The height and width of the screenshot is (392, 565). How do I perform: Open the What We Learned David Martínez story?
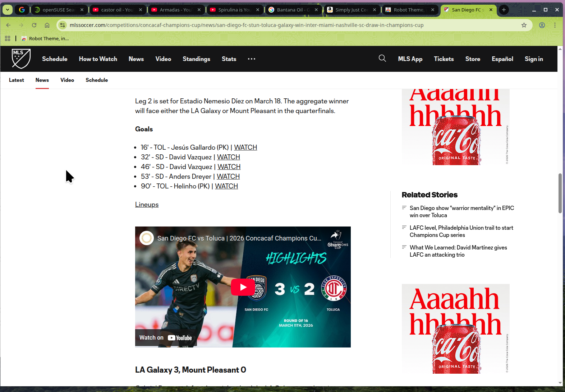458,251
